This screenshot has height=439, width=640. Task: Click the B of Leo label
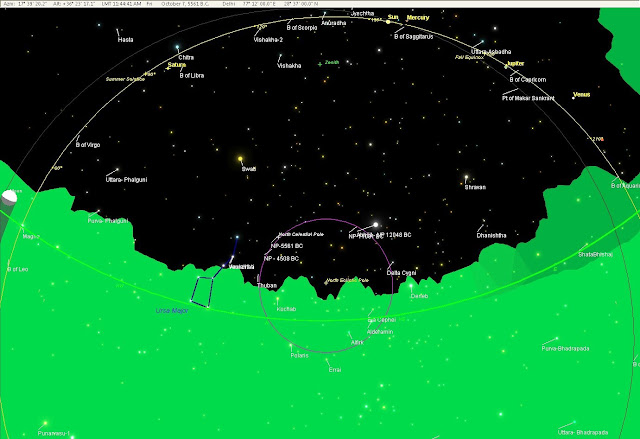pos(18,269)
